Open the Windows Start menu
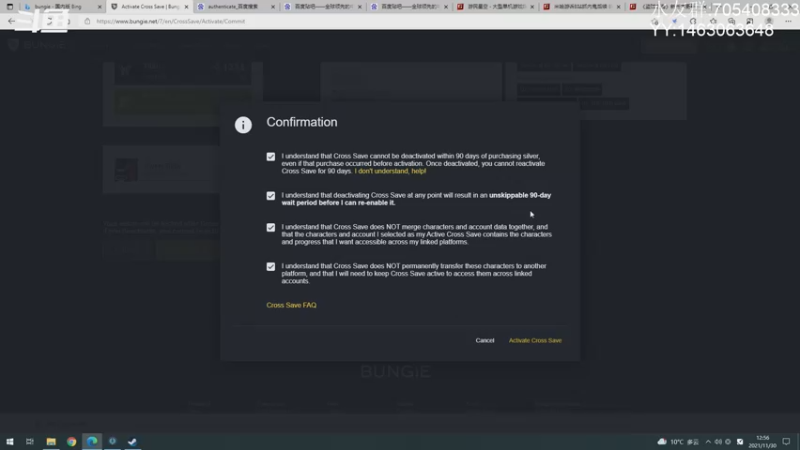 (10, 441)
